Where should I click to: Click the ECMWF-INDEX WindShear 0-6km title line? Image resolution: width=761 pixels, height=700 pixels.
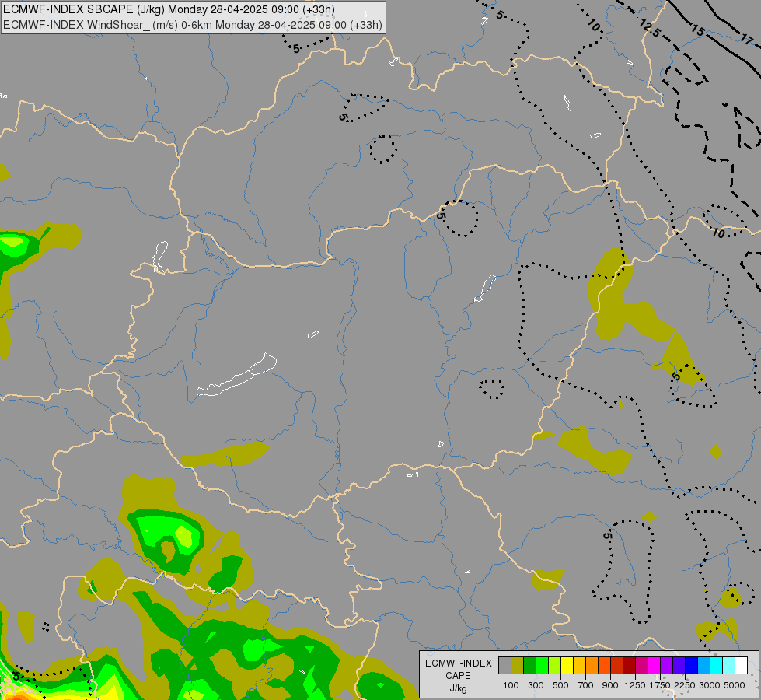point(193,25)
